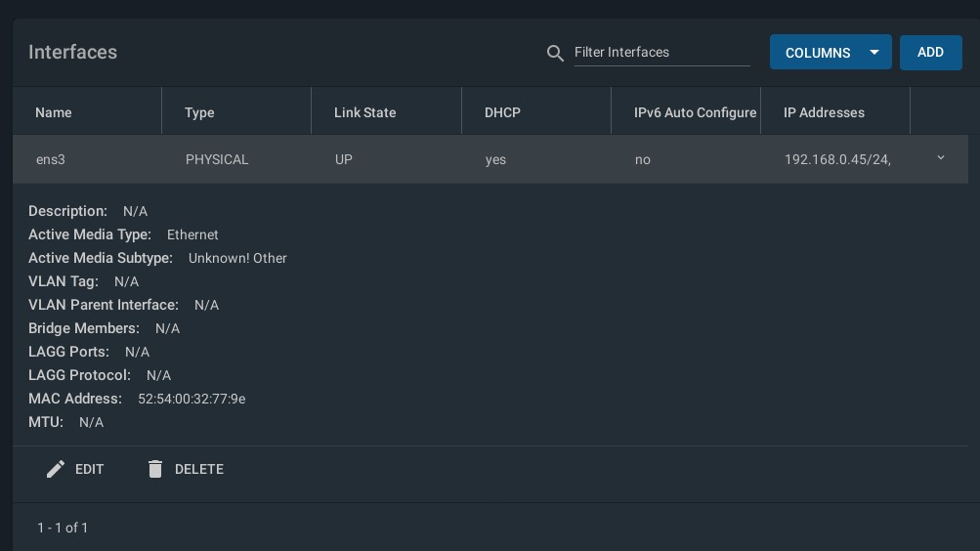Sort by the Name column header
980x551 pixels.
(54, 112)
